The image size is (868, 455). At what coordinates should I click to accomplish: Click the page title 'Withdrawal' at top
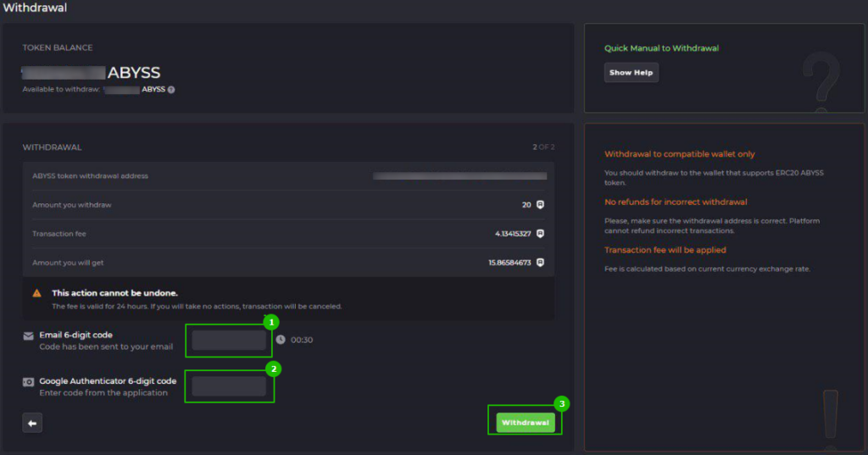point(34,8)
